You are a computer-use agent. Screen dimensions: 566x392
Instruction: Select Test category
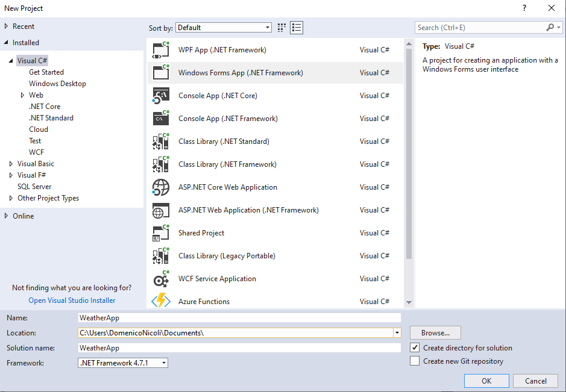pyautogui.click(x=35, y=141)
